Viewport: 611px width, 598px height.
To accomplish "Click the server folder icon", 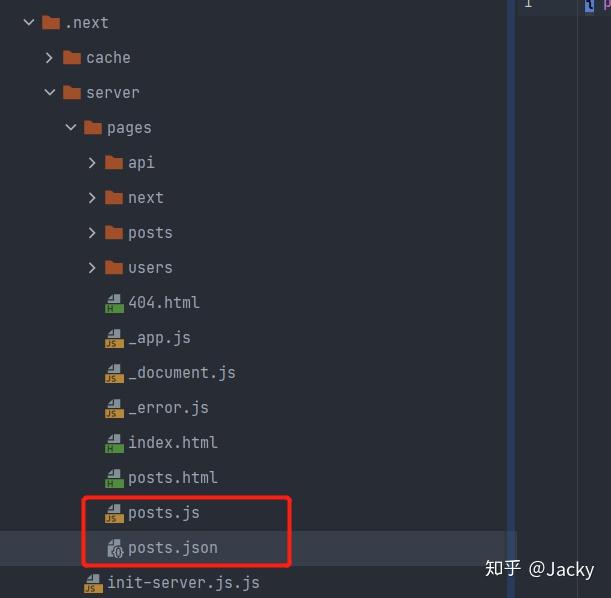I will pyautogui.click(x=72, y=92).
